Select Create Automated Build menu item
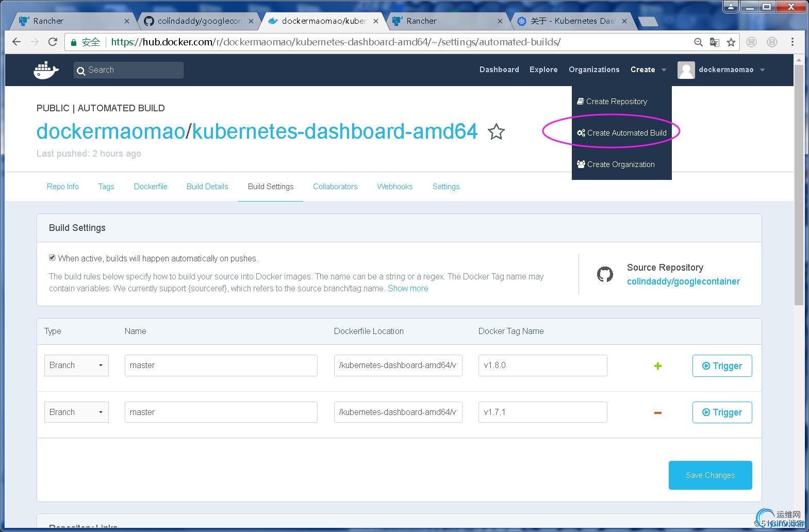This screenshot has height=532, width=809. pyautogui.click(x=622, y=133)
